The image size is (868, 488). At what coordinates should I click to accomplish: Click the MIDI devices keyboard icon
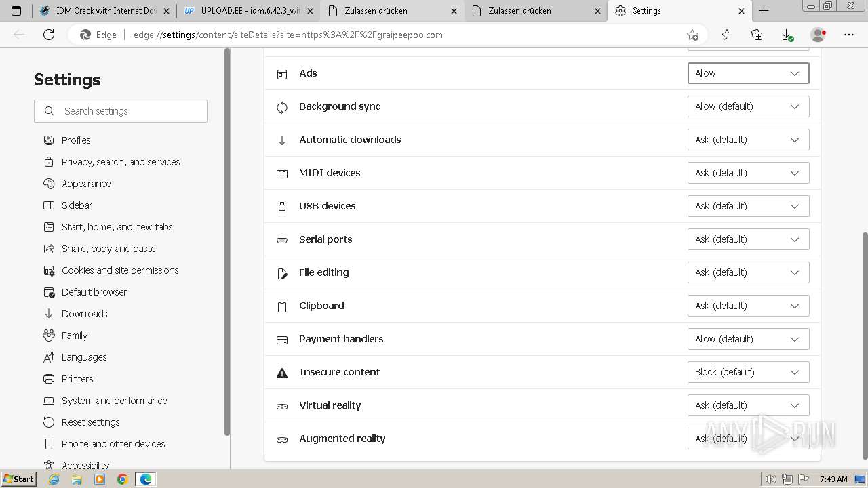tap(282, 174)
